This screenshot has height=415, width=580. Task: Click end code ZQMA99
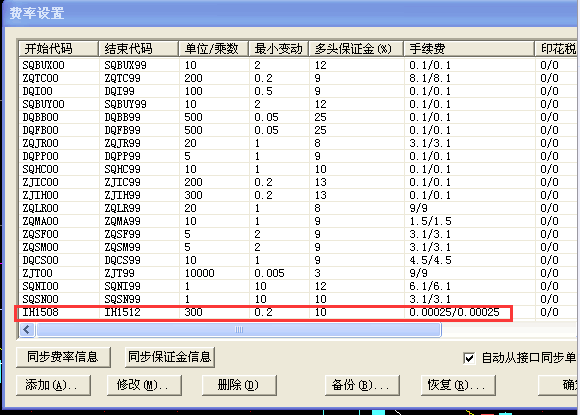[122, 221]
